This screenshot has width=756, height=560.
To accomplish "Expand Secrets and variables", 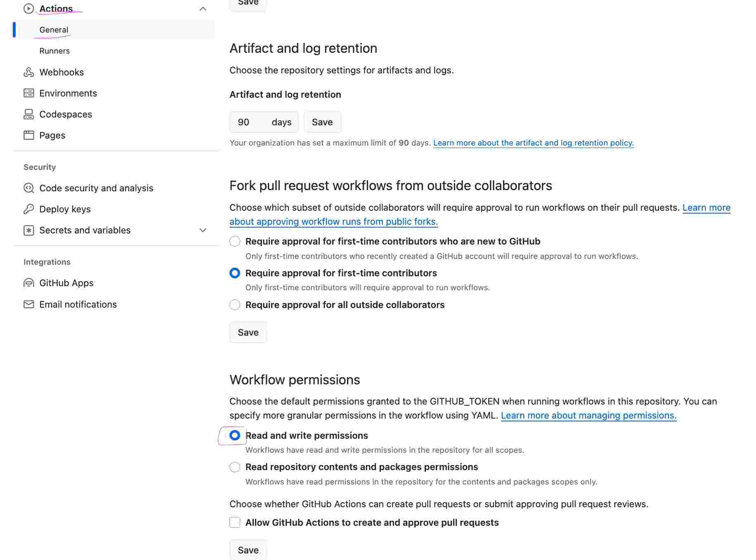I will pyautogui.click(x=202, y=230).
